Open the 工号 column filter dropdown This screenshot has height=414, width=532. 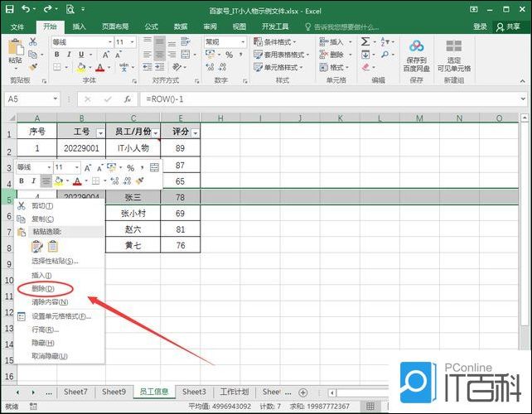[x=100, y=132]
